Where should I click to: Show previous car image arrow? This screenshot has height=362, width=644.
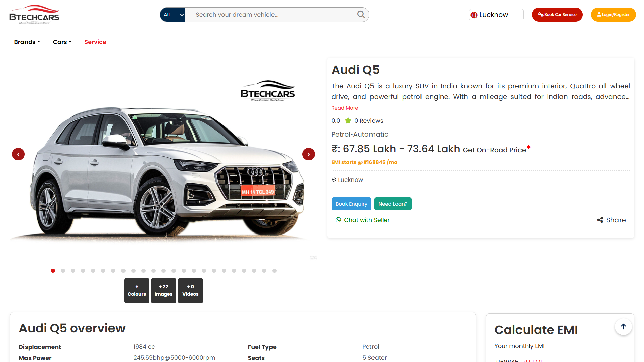18,154
